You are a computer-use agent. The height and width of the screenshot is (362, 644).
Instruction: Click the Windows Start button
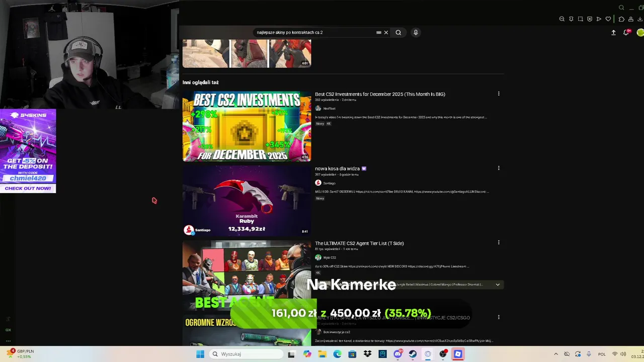tap(200, 354)
